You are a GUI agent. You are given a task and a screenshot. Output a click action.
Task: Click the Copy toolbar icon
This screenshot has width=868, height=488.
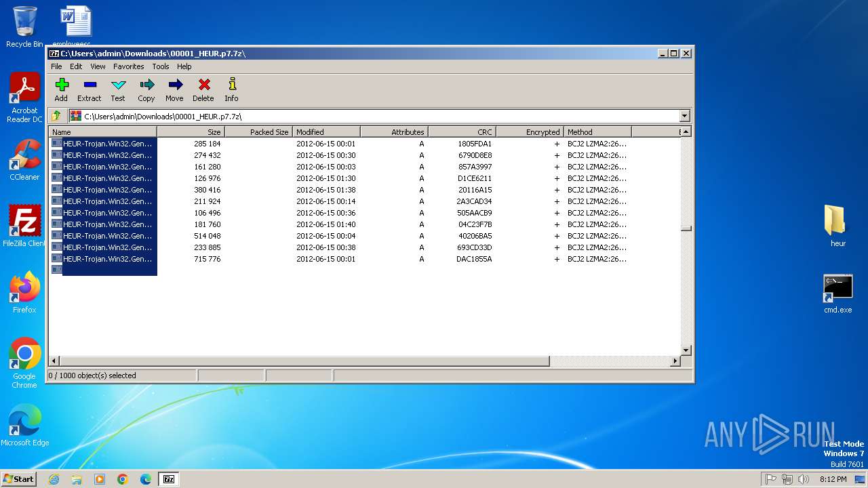[146, 89]
